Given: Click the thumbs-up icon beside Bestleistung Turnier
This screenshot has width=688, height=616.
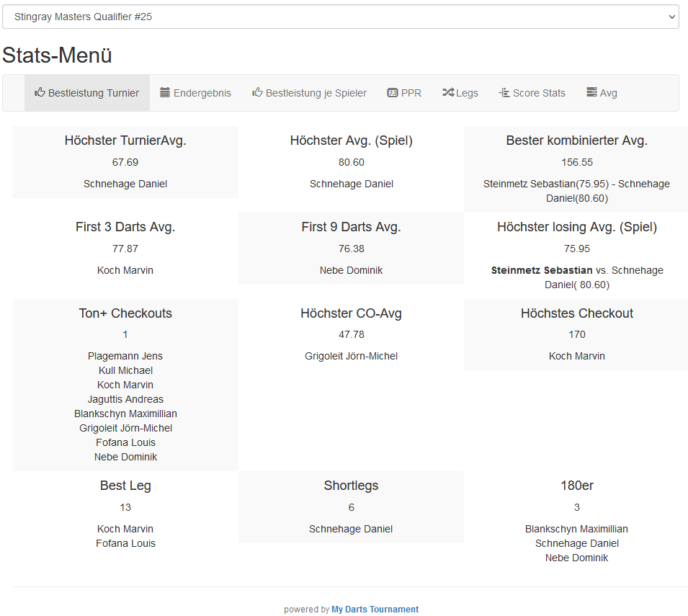Looking at the screenshot, I should click(x=40, y=93).
